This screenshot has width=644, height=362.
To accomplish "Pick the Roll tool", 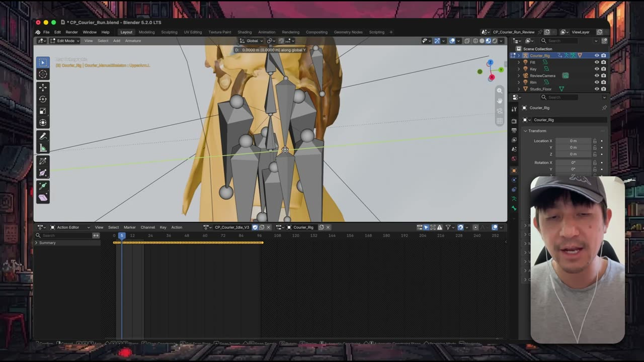I will coord(43,161).
